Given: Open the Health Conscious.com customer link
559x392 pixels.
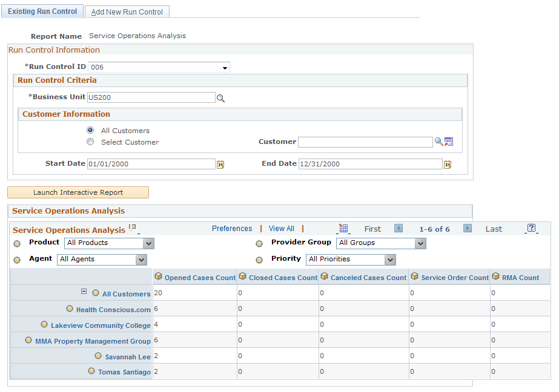Looking at the screenshot, I should (112, 309).
